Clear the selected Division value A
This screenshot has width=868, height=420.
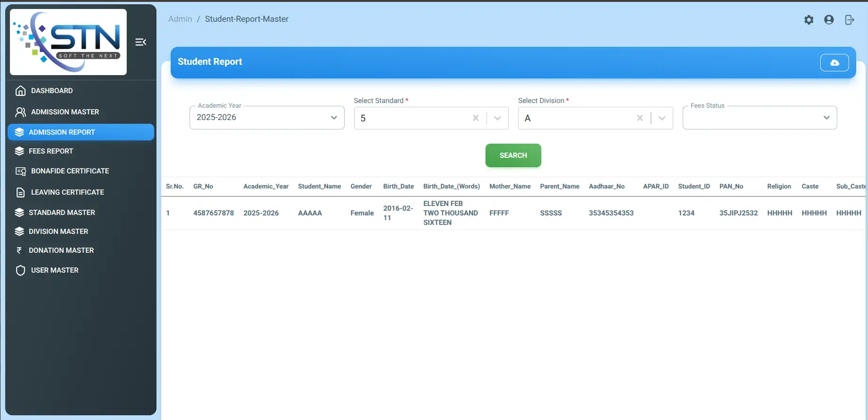(x=640, y=118)
